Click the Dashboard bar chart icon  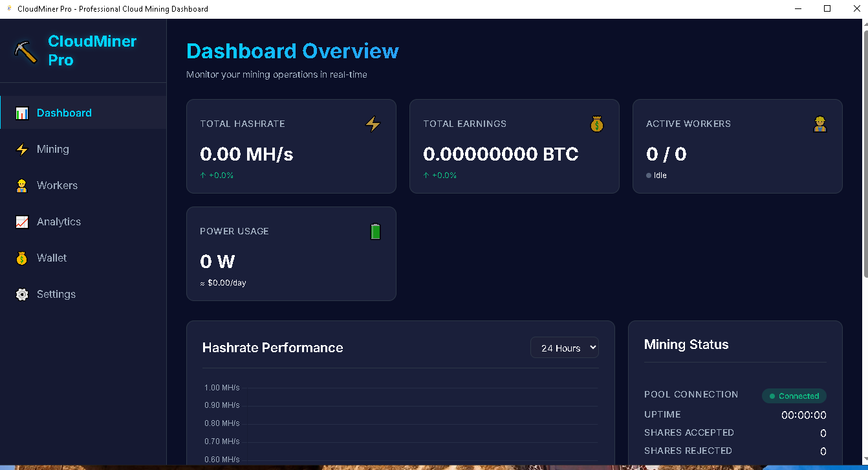[x=22, y=113]
